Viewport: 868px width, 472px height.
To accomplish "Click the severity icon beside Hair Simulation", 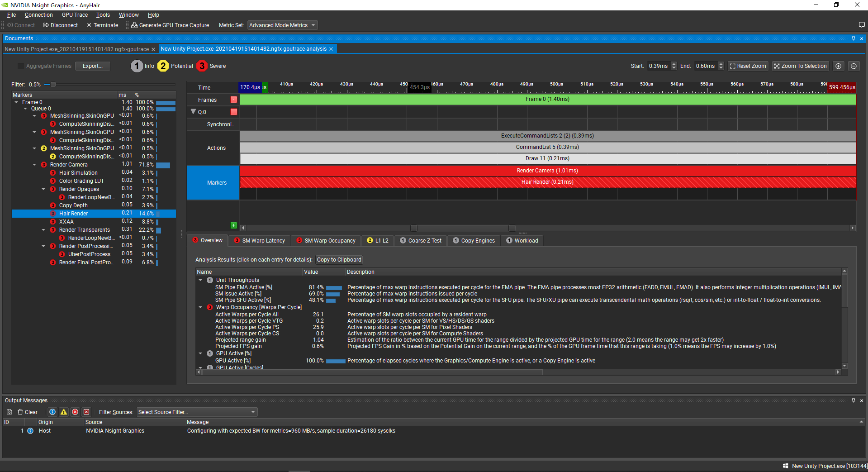I will point(53,173).
